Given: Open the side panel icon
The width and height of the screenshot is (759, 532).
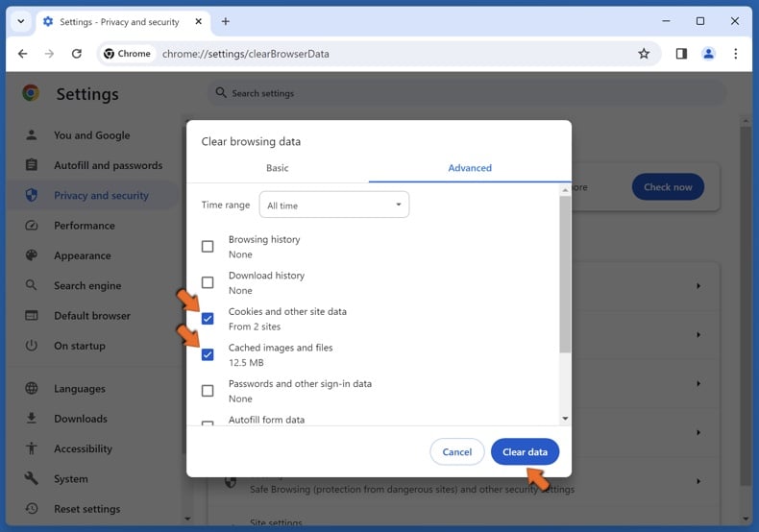Looking at the screenshot, I should pyautogui.click(x=681, y=54).
